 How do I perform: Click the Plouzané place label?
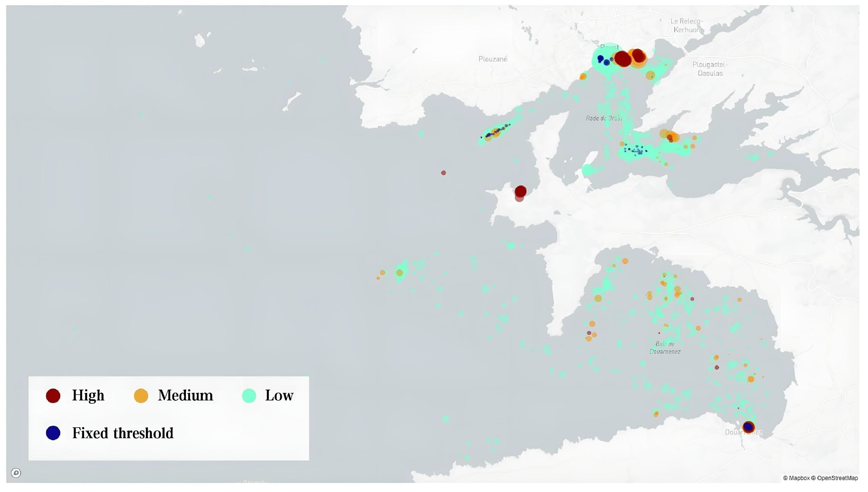pos(493,59)
